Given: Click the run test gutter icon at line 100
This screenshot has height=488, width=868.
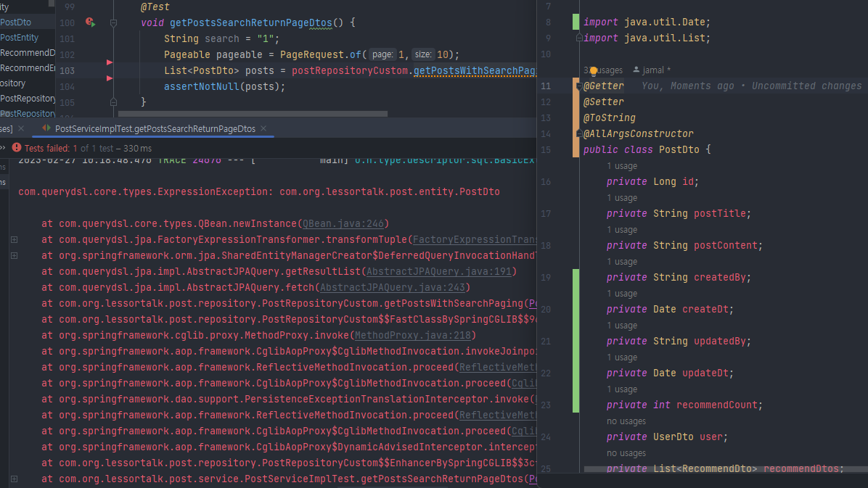Looking at the screenshot, I should pos(90,22).
